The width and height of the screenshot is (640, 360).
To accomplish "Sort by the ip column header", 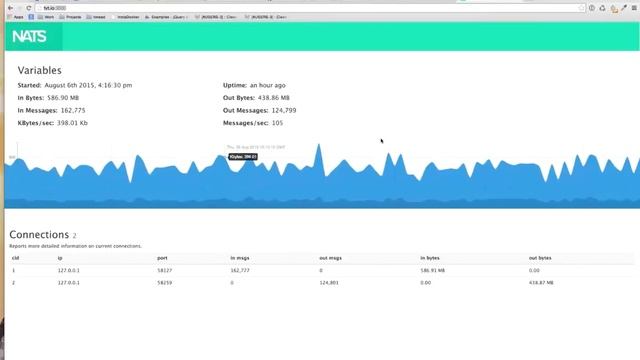I will 60,258.
